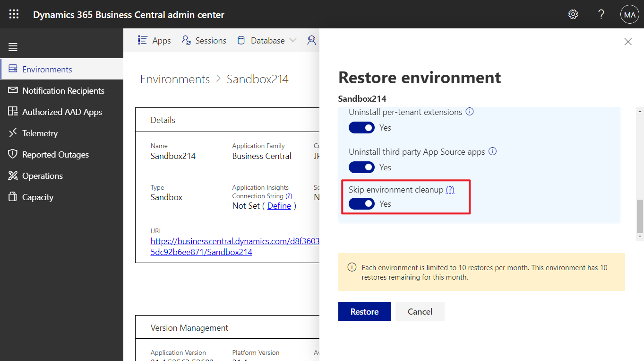This screenshot has height=361, width=644.
Task: Toggle off Uninstall third party App Source apps
Action: pyautogui.click(x=361, y=167)
